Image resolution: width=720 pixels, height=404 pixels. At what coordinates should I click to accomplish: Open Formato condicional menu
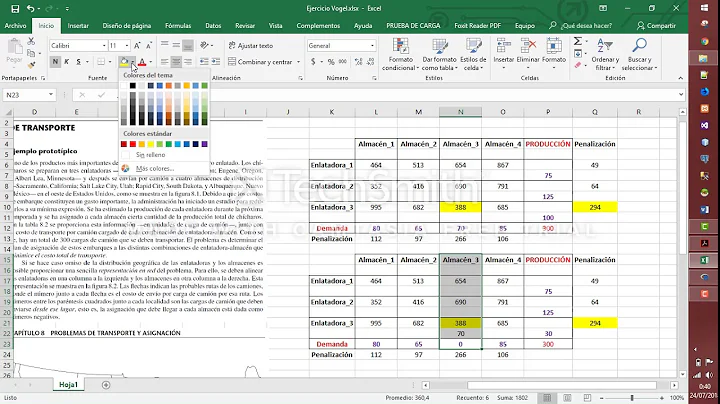pyautogui.click(x=400, y=54)
